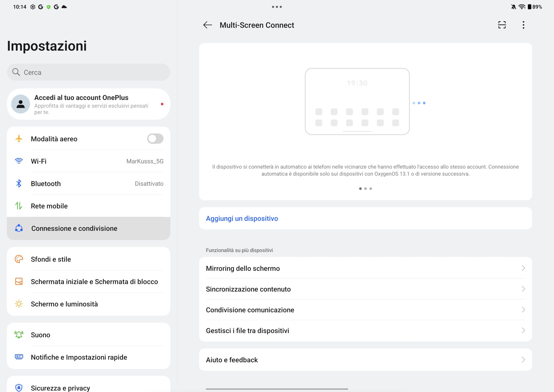This screenshot has width=554, height=392.
Task: Tap Aggiungi un dispositivo
Action: pos(365,218)
